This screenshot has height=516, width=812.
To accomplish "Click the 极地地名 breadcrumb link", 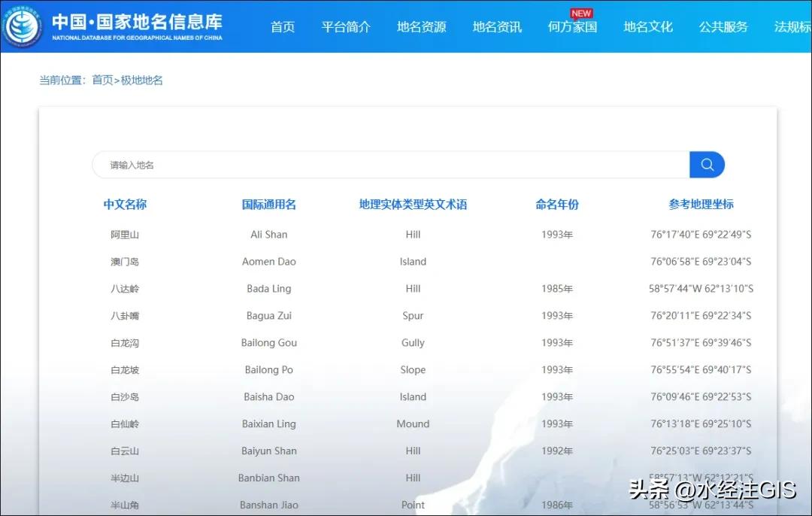I will coord(142,80).
